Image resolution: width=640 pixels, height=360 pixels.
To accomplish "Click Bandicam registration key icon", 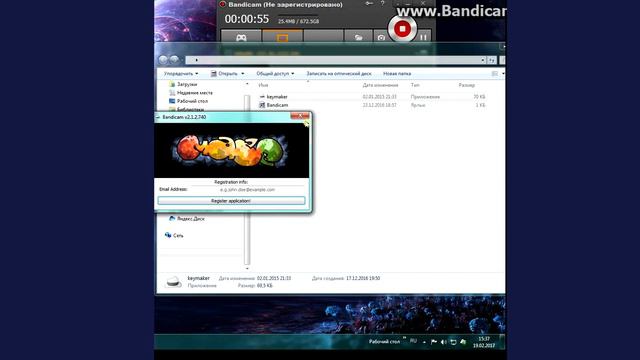I will click(369, 4).
